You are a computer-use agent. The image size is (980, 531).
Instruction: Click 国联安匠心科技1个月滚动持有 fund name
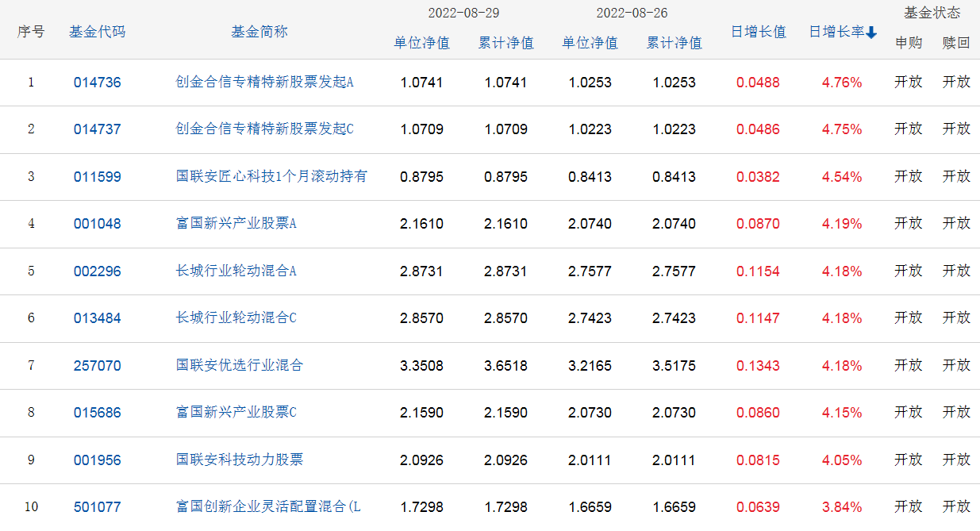point(271,176)
